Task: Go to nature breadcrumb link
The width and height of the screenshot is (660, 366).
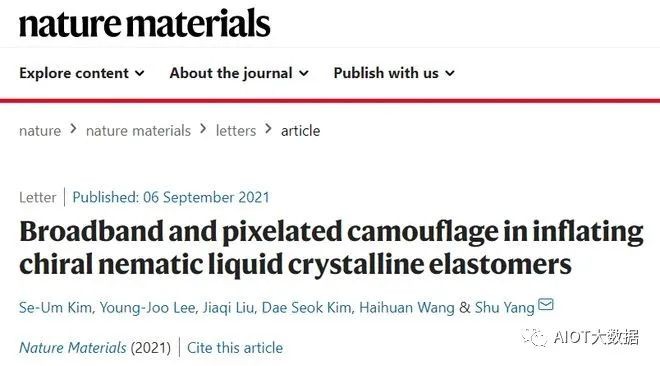Action: pyautogui.click(x=40, y=131)
